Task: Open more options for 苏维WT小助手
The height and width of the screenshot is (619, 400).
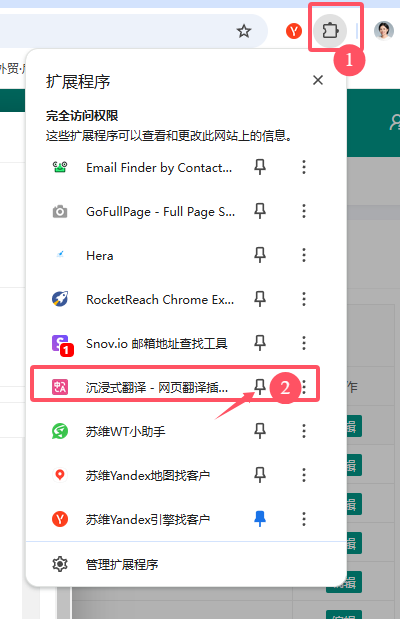Action: [304, 431]
